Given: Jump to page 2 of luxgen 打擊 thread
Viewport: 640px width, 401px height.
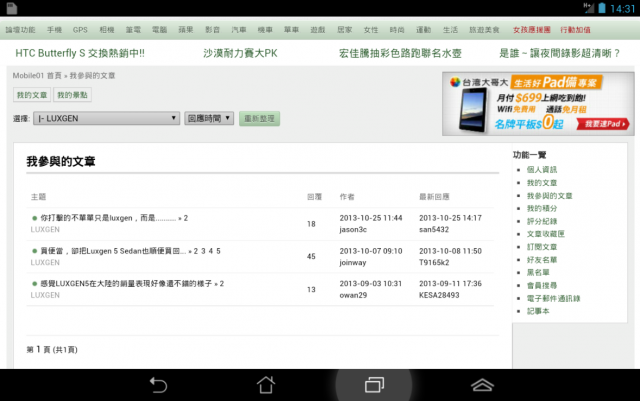Looking at the screenshot, I should click(x=186, y=218).
